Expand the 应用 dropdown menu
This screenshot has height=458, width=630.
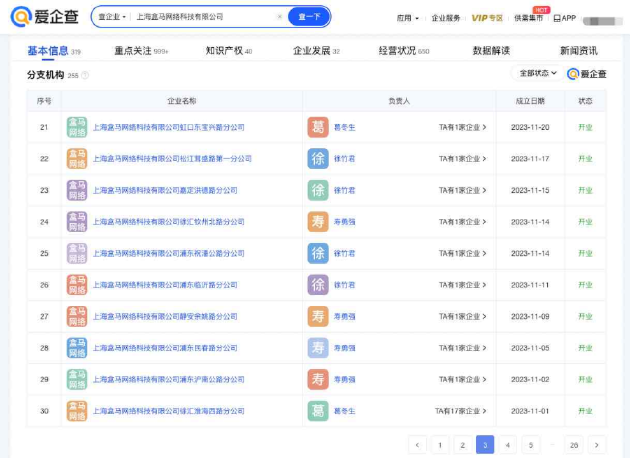(407, 18)
